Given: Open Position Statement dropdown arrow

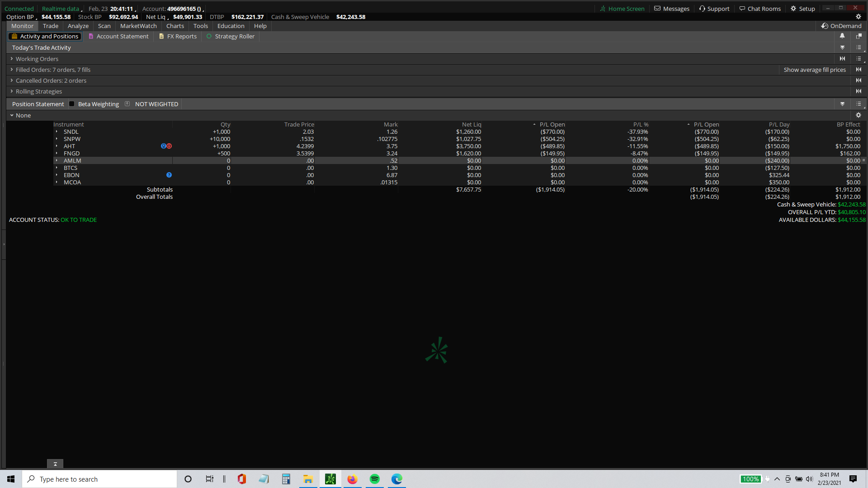Looking at the screenshot, I should pyautogui.click(x=842, y=104).
